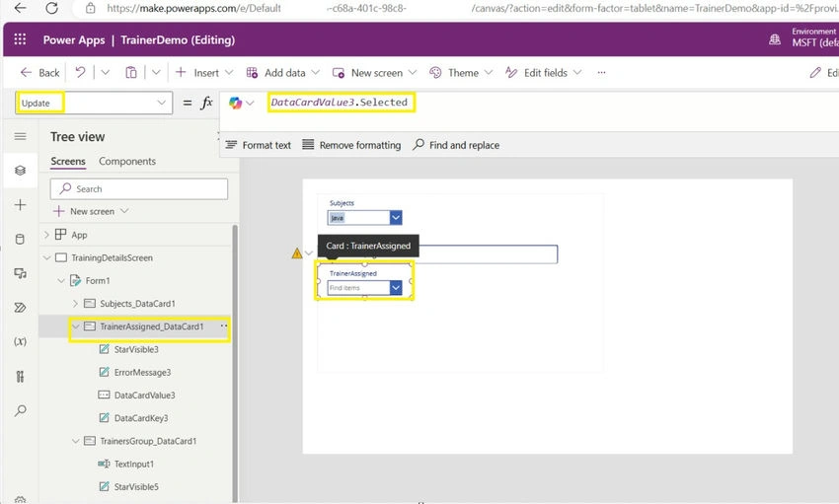Click the Search magnifier icon in sidebar
The height and width of the screenshot is (504, 839).
(20, 410)
